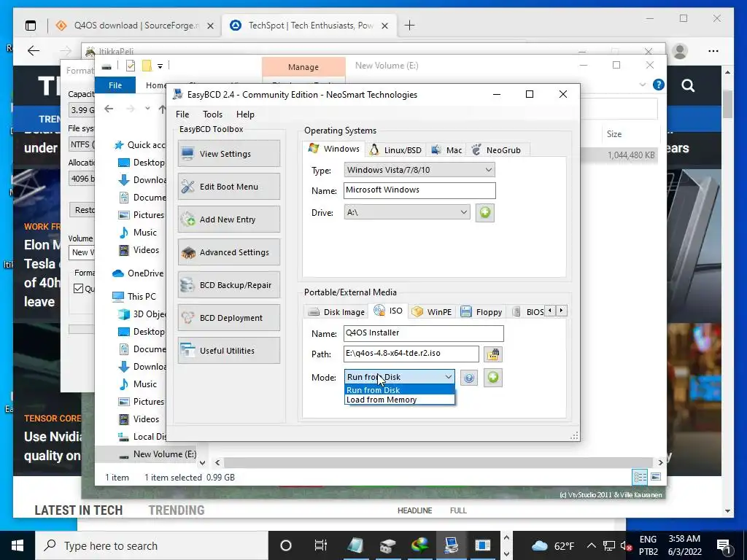Switch to Mac operating system tab
Screen dimensions: 747x560
click(446, 150)
